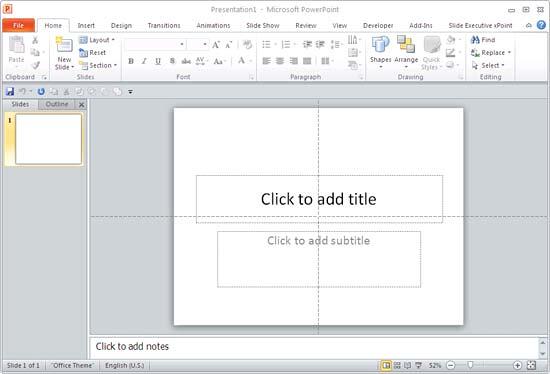The image size is (550, 374).
Task: Adjust the zoom slider handle
Action: coord(470,366)
